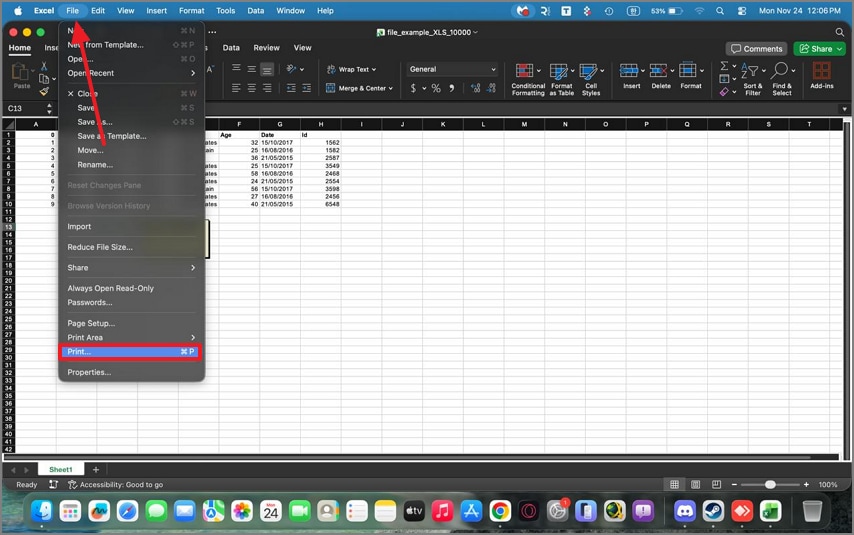The height and width of the screenshot is (535, 854).
Task: Toggle align right
Action: 267,88
